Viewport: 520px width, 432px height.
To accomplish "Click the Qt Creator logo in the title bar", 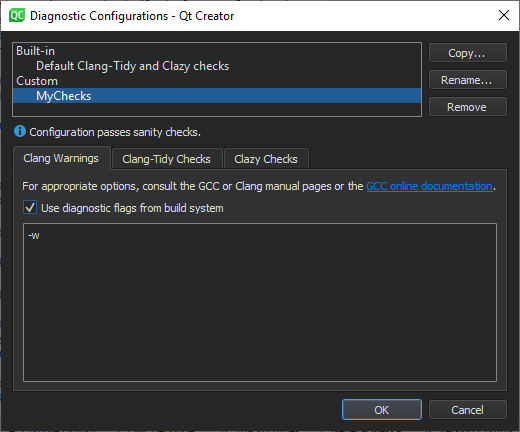I will 17,16.
